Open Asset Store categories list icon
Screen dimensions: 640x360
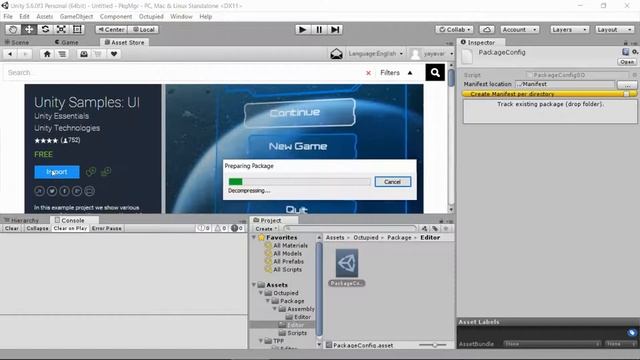(62, 54)
